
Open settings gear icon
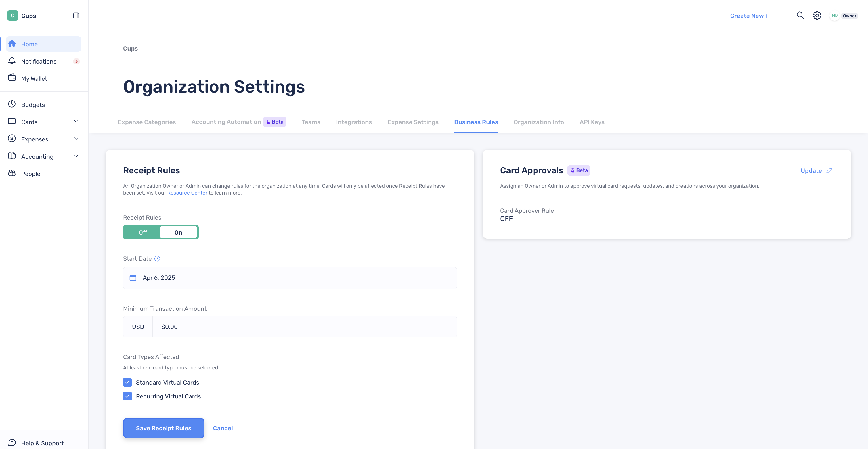(x=817, y=16)
